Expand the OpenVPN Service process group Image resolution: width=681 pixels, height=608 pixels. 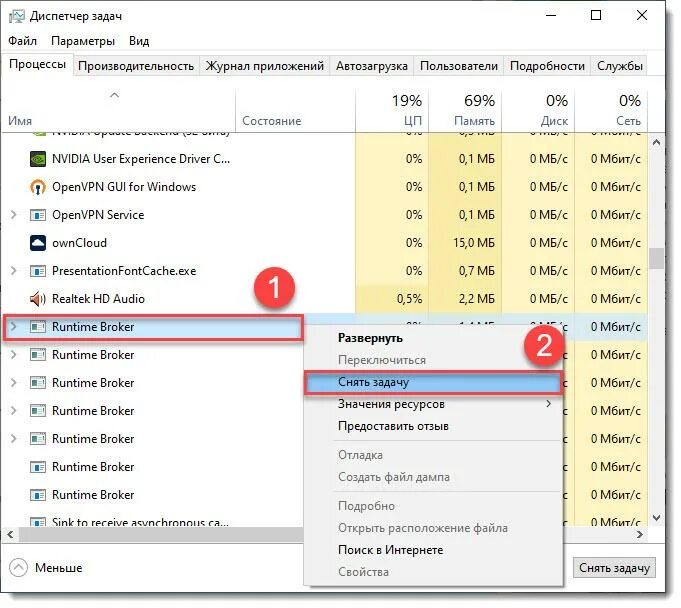13,215
